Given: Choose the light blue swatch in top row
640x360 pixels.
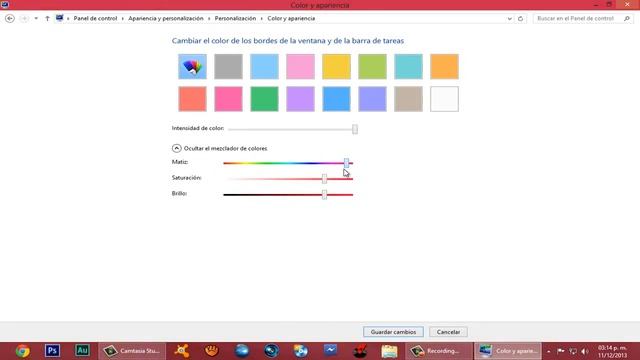Looking at the screenshot, I should tap(264, 67).
